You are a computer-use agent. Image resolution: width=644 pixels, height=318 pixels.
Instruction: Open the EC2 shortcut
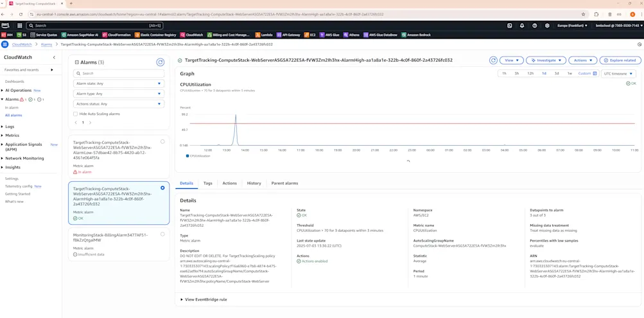click(309, 35)
